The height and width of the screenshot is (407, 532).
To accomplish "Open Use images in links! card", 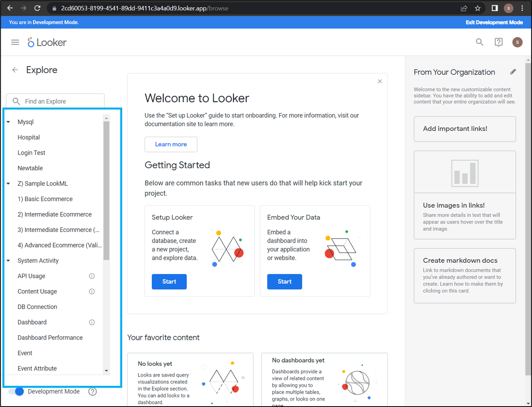I will click(x=465, y=195).
